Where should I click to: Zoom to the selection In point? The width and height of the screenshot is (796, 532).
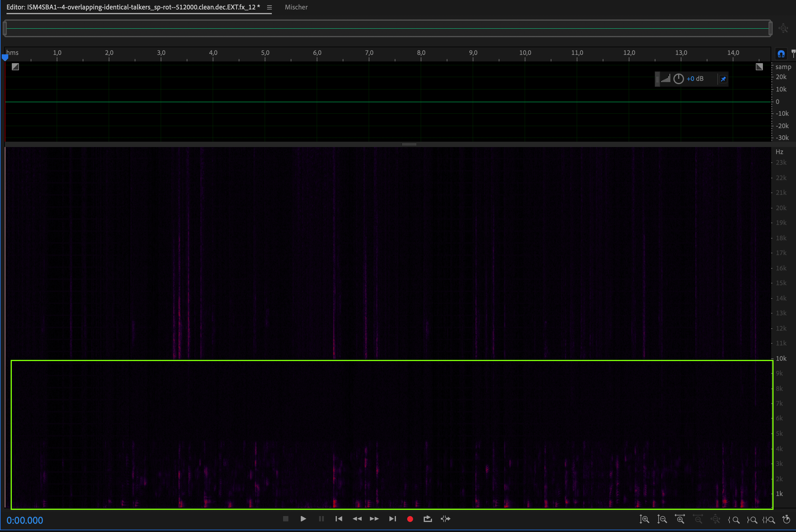(734, 519)
